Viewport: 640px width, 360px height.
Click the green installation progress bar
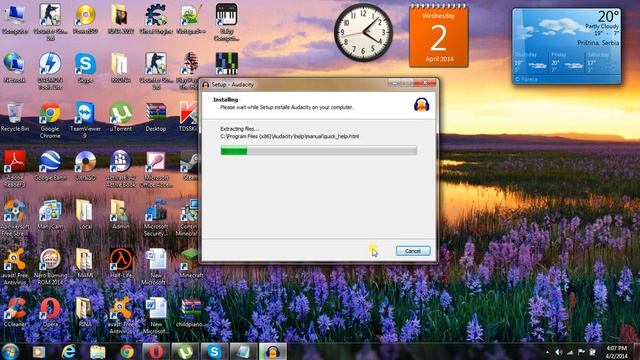pos(318,151)
